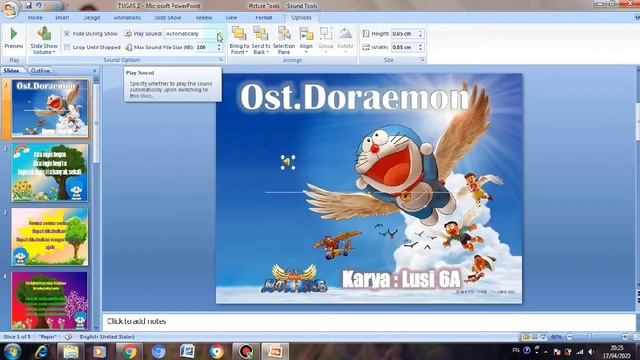Switch to the Outline pane tab
Screen dimensions: 640x360
(x=40, y=71)
